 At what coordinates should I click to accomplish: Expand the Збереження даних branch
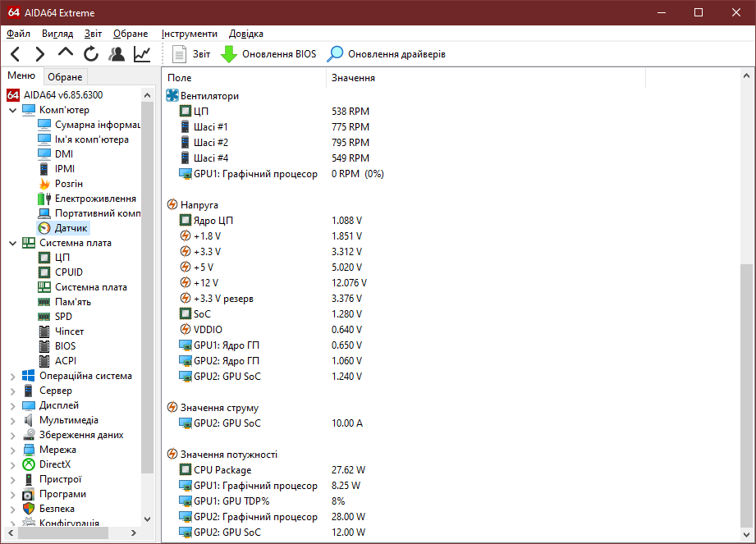13,436
